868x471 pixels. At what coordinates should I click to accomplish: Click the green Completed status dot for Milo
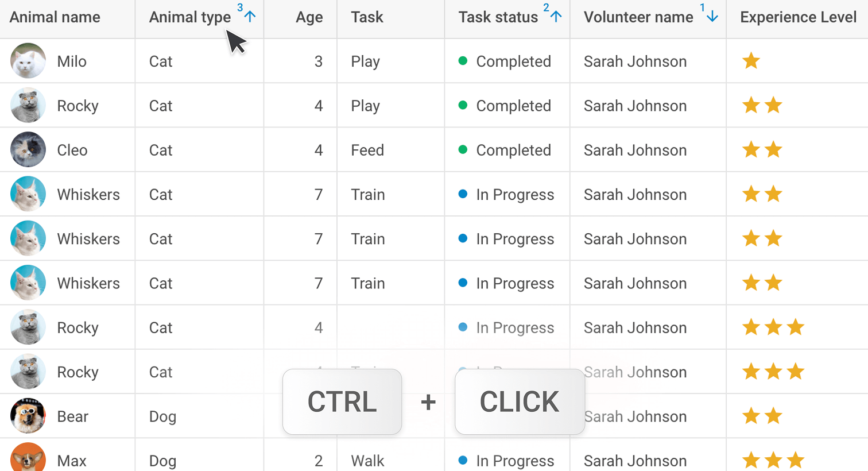point(463,60)
